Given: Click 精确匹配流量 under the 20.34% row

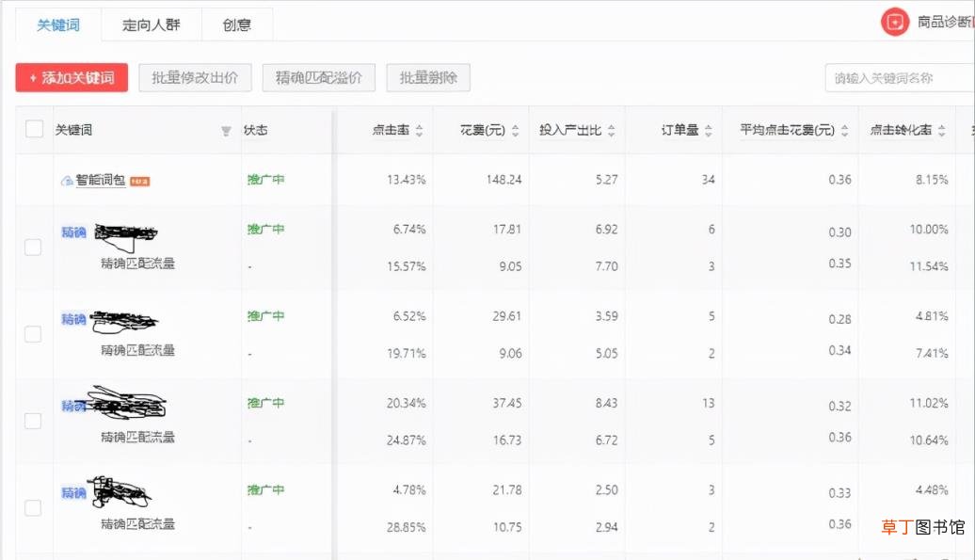Looking at the screenshot, I should (138, 438).
